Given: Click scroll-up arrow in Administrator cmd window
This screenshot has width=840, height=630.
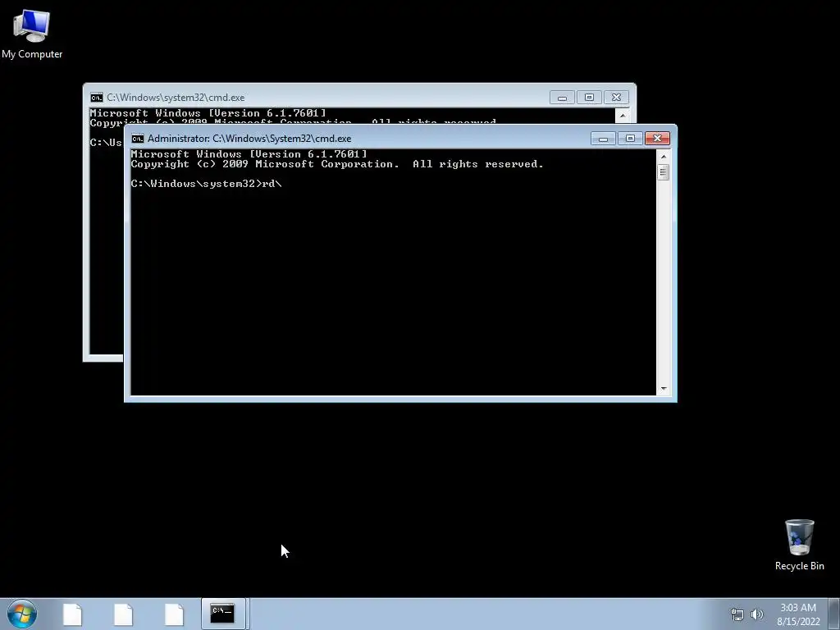Looking at the screenshot, I should coord(664,157).
